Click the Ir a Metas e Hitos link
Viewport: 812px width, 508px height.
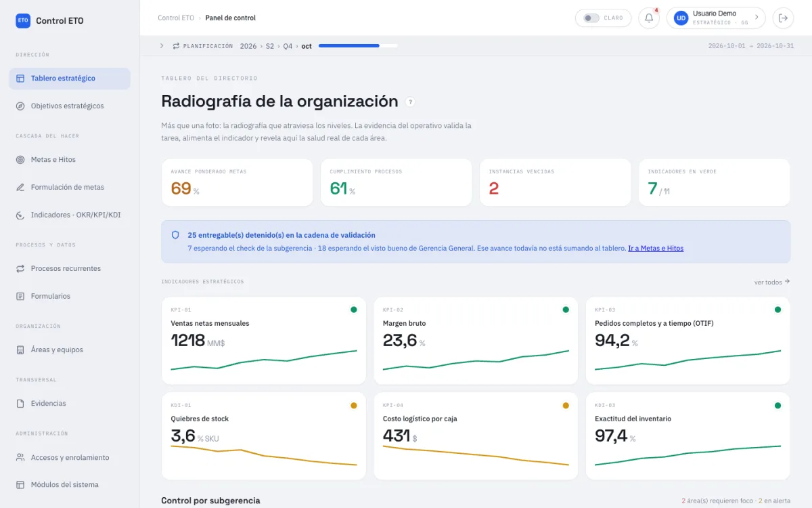(x=656, y=249)
